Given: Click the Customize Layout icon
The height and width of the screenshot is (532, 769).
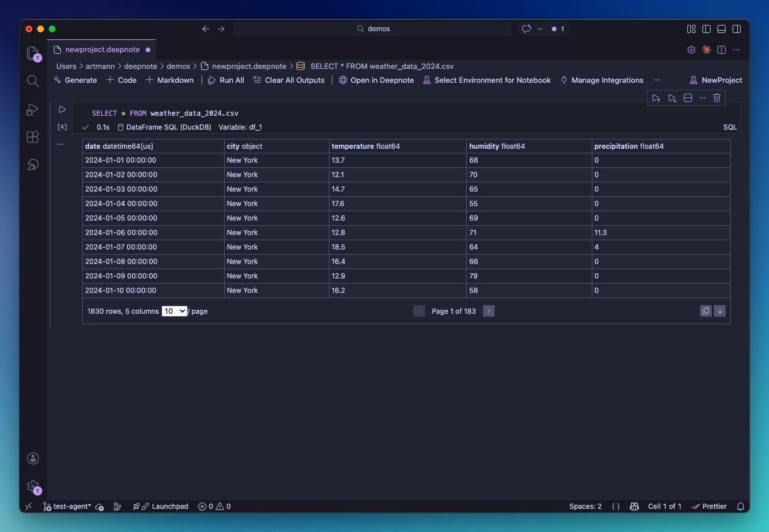Looking at the screenshot, I should point(691,29).
